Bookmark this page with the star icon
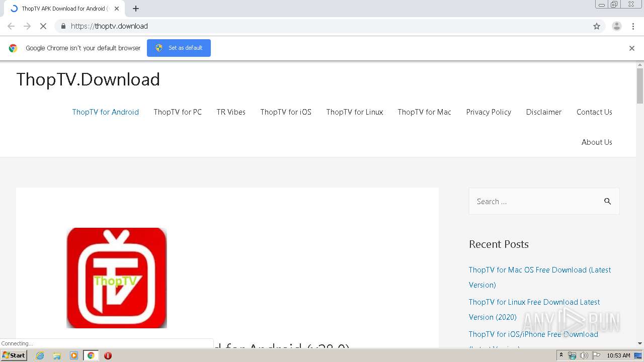The width and height of the screenshot is (644, 362). [597, 26]
